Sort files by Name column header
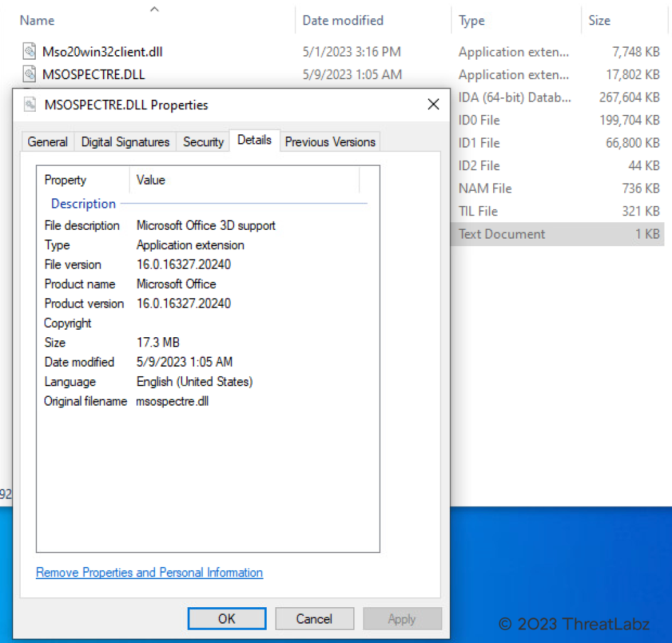The image size is (672, 643). [x=38, y=21]
